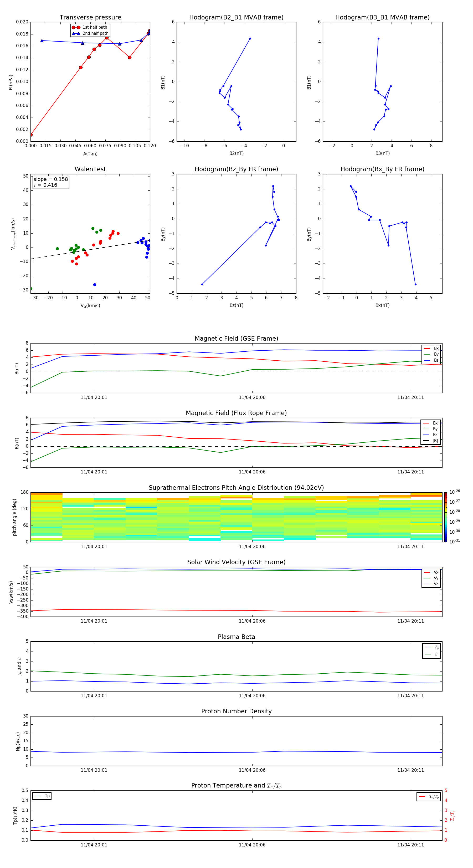Click the 'Proton Temperature and Te/Tp' title
The image size is (473, 868).
click(236, 786)
